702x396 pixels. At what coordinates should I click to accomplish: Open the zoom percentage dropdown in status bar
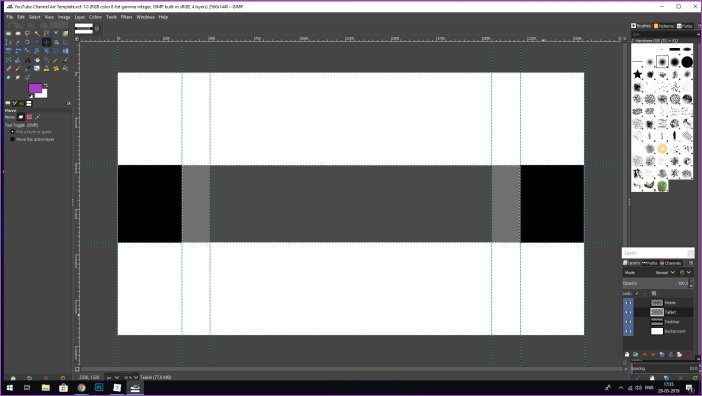(131, 377)
